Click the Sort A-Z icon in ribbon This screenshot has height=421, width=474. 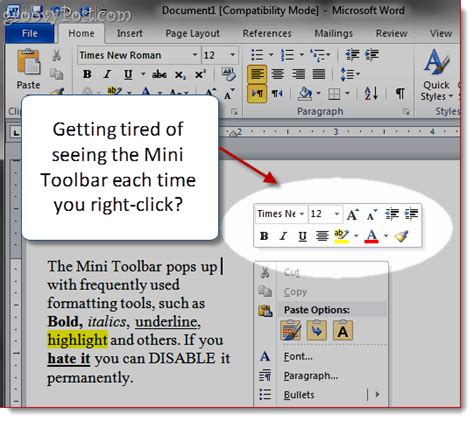point(371,93)
